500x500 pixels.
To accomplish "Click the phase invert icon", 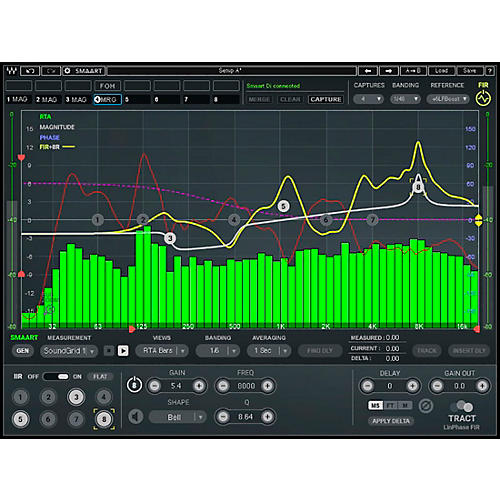I will 426,406.
